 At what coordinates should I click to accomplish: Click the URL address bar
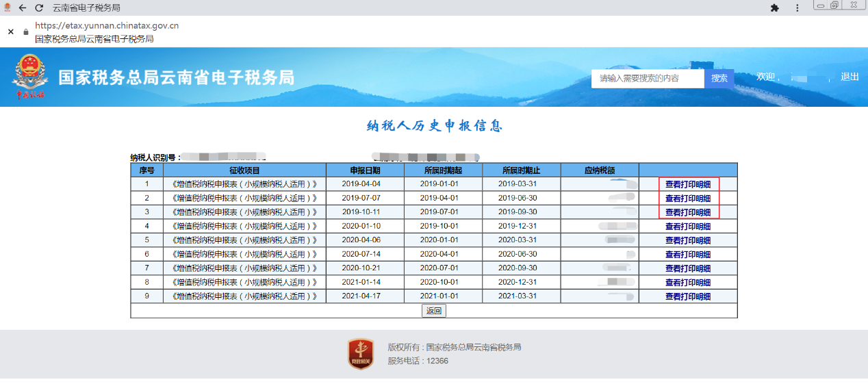point(106,26)
